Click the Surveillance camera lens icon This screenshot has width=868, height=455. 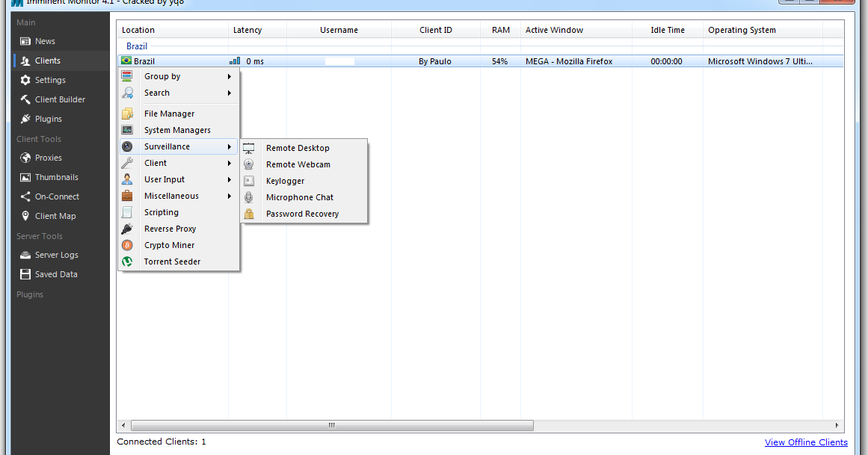127,146
